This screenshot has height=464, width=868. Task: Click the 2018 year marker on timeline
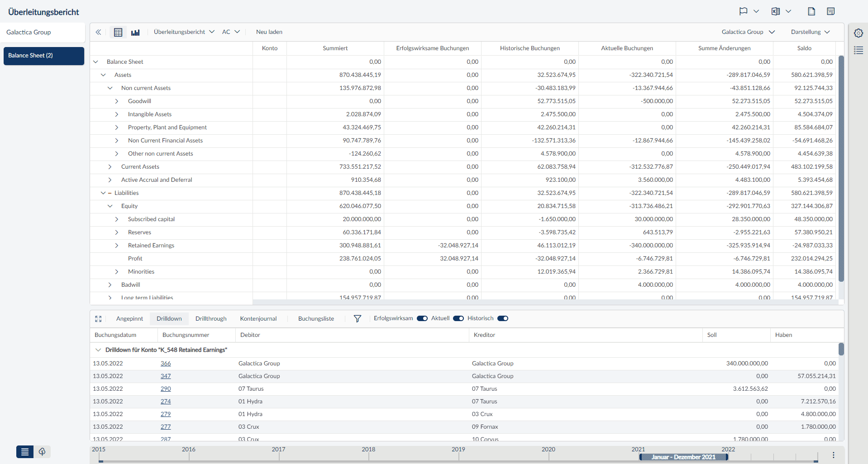368,450
